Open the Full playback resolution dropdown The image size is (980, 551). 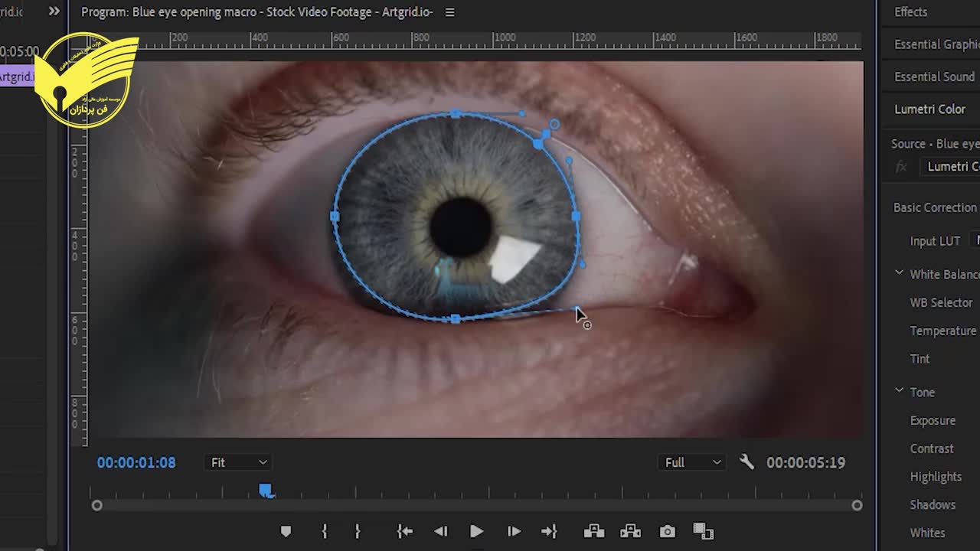(x=693, y=462)
